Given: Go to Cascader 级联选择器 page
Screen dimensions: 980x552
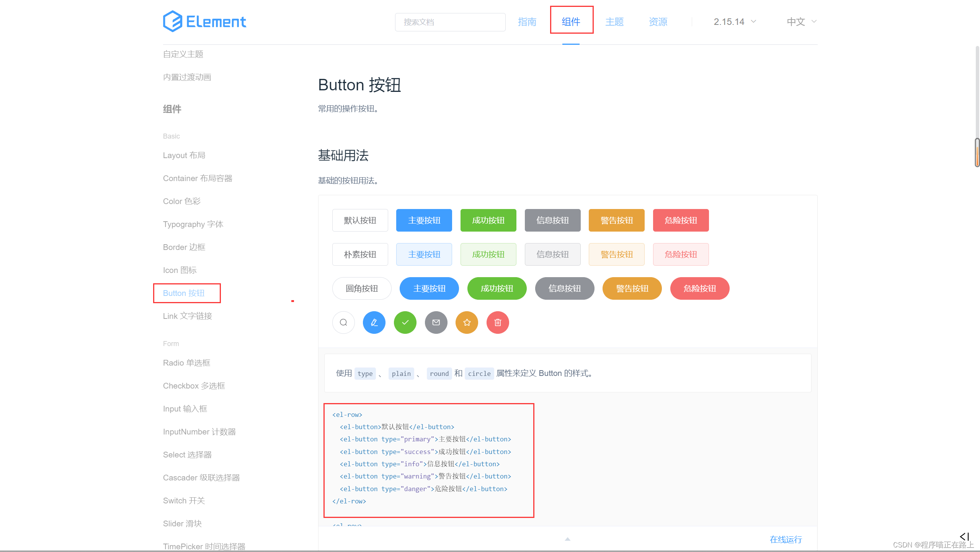Looking at the screenshot, I should [201, 477].
